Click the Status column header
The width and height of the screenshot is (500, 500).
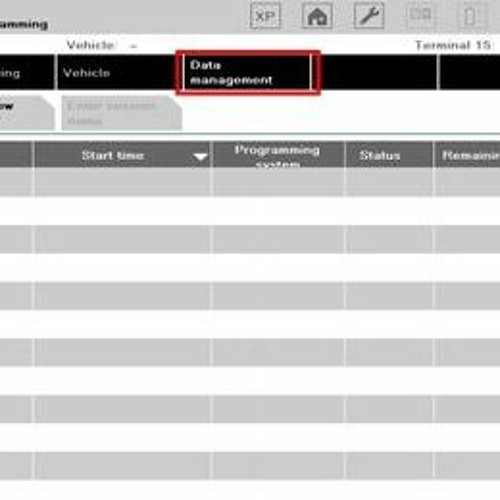389,154
